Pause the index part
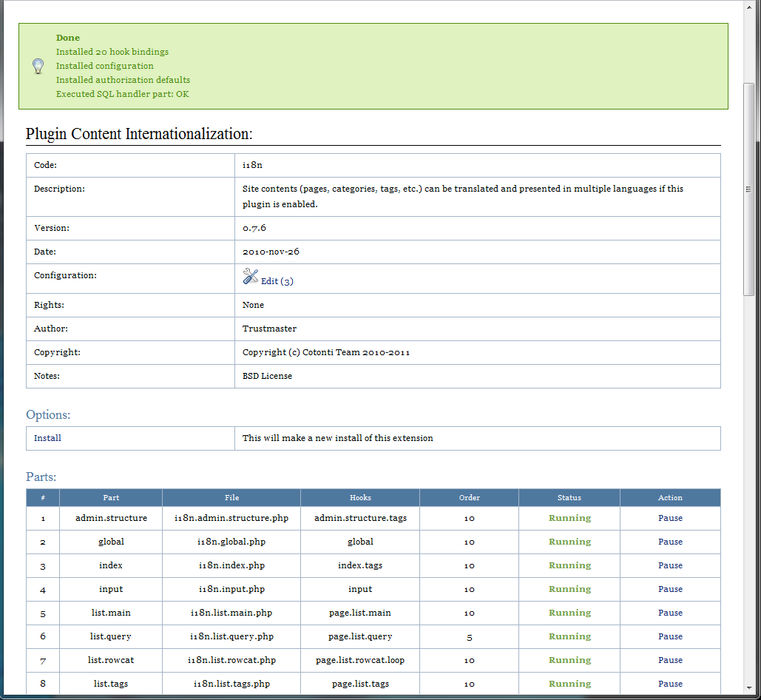Screen dimensions: 761x700 coord(670,565)
